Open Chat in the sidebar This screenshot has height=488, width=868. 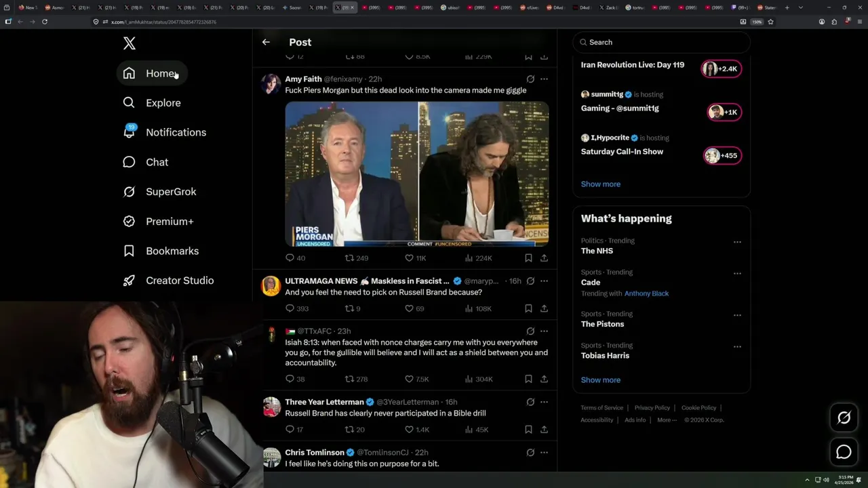(x=145, y=163)
